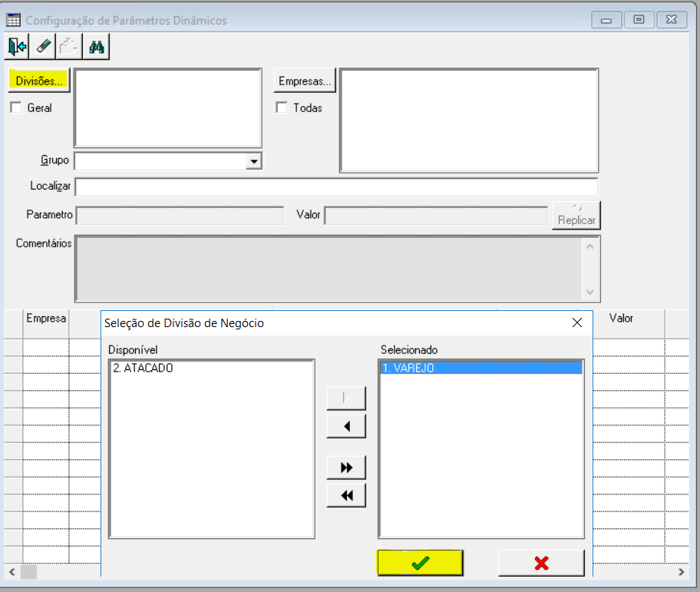Close the Seleção de Divisão de Negócio dialog
This screenshot has width=700, height=592.
[x=576, y=322]
